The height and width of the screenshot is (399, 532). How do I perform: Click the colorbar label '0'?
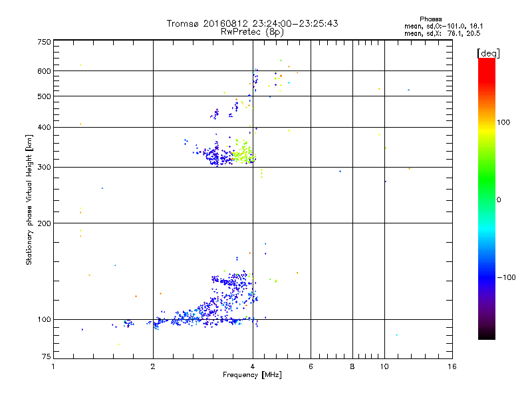click(499, 200)
